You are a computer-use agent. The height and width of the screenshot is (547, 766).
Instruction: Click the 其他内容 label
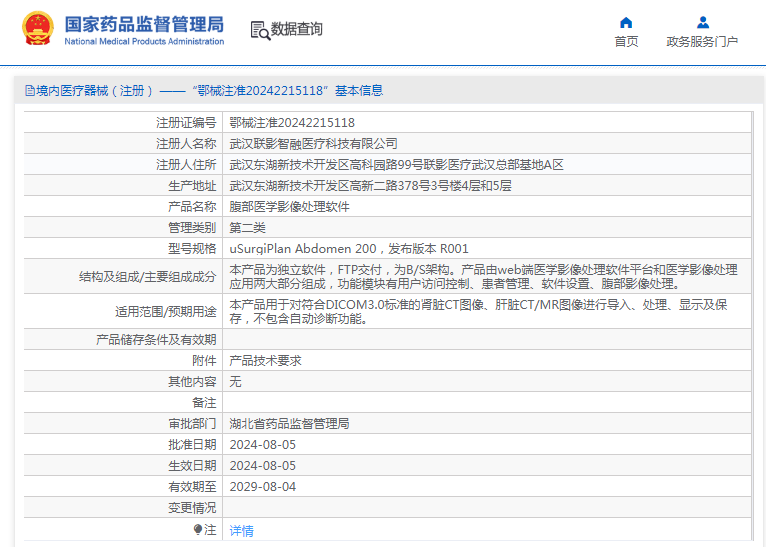[x=192, y=381]
